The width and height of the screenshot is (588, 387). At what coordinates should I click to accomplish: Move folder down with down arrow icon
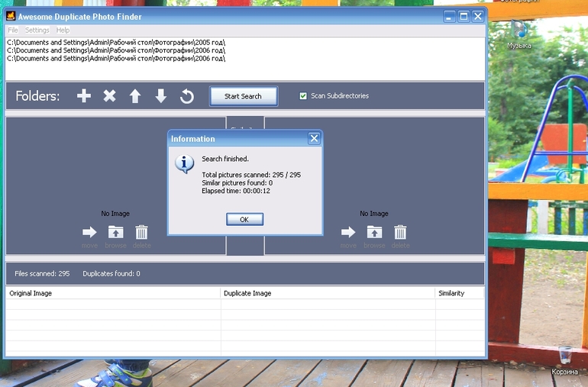(x=160, y=96)
